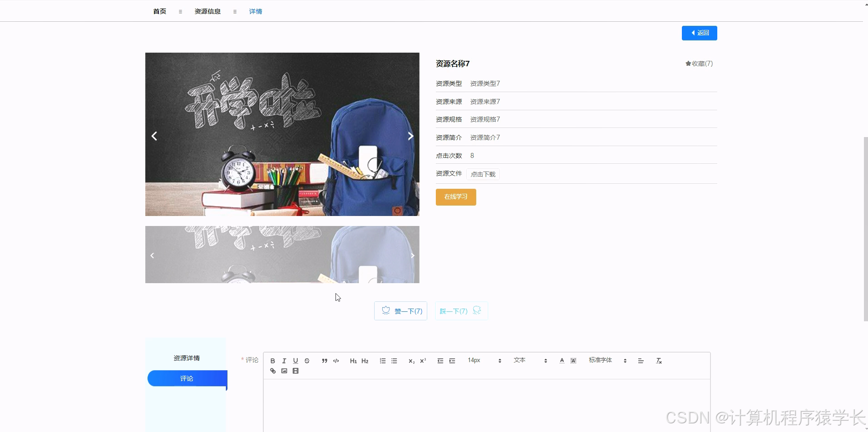Toggle superscript formatting in the editor
The image size is (868, 432).
pos(422,360)
